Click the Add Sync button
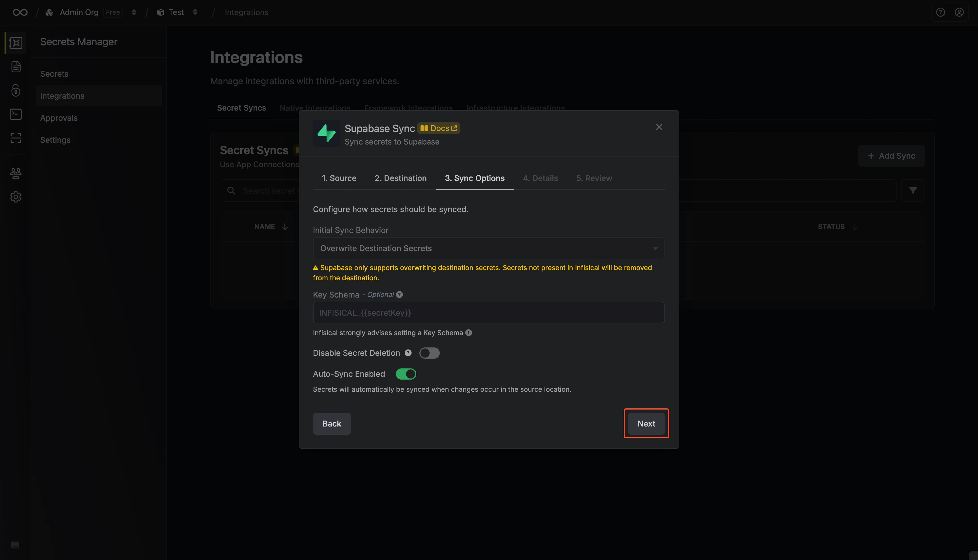 (891, 156)
